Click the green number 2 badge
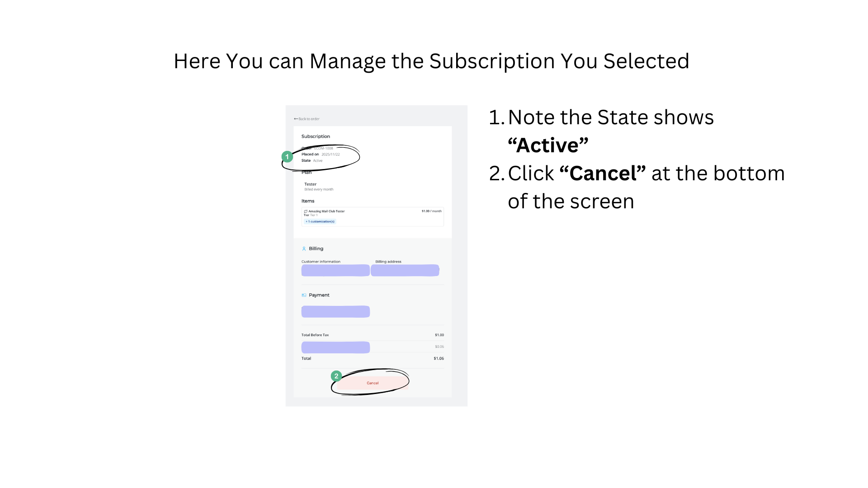 [x=336, y=376]
